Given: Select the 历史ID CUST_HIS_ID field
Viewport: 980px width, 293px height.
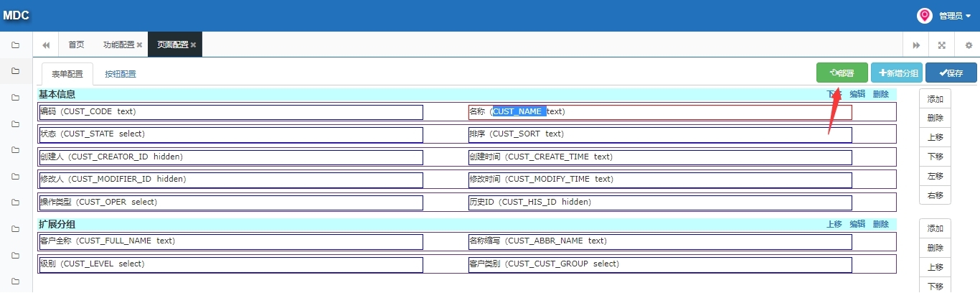Looking at the screenshot, I should pos(660,203).
